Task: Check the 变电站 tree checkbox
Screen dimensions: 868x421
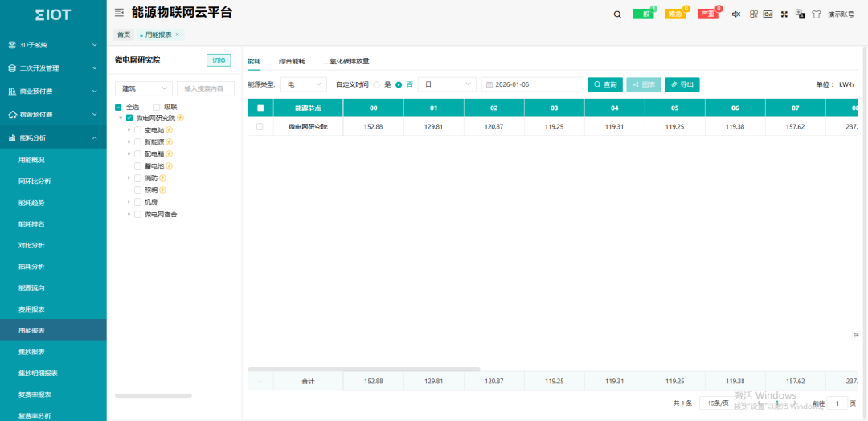Action: (x=137, y=129)
